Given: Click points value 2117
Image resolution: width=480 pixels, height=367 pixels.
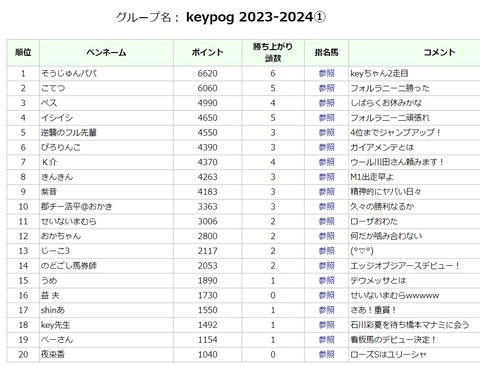Looking at the screenshot, I should pos(207,251).
